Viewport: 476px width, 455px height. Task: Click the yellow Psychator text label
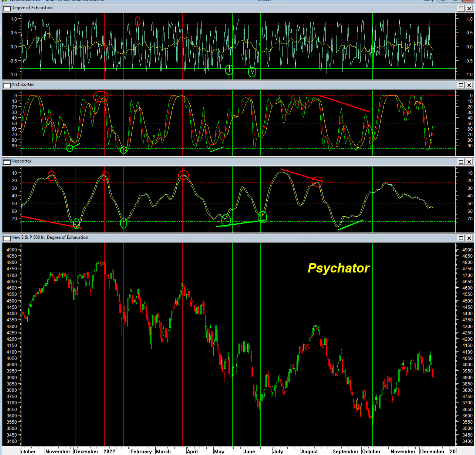coord(338,268)
